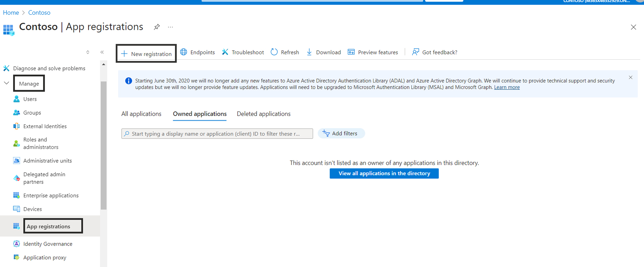Close the App registrations blade
Screen dimensions: 644x267
coord(633,27)
